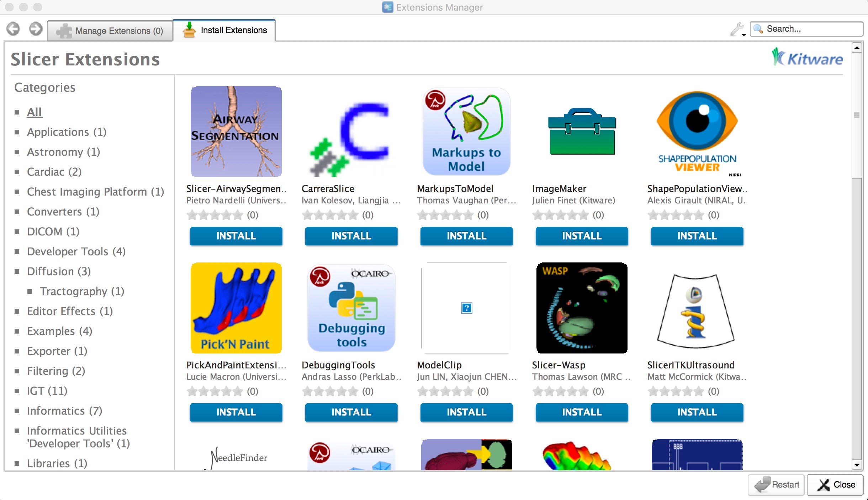Rate ModelClip using its star rating

[445, 392]
